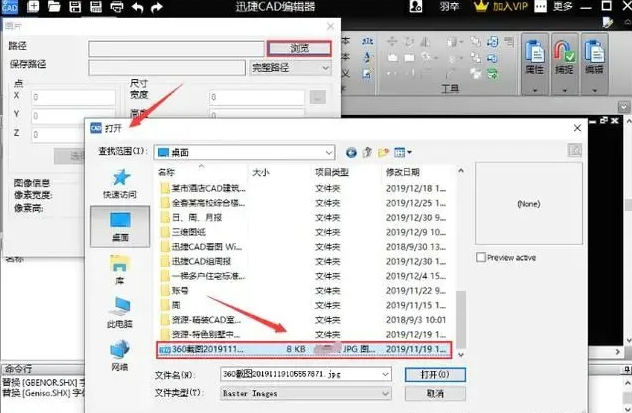Click the 浏览 (Browse) button

tap(298, 47)
